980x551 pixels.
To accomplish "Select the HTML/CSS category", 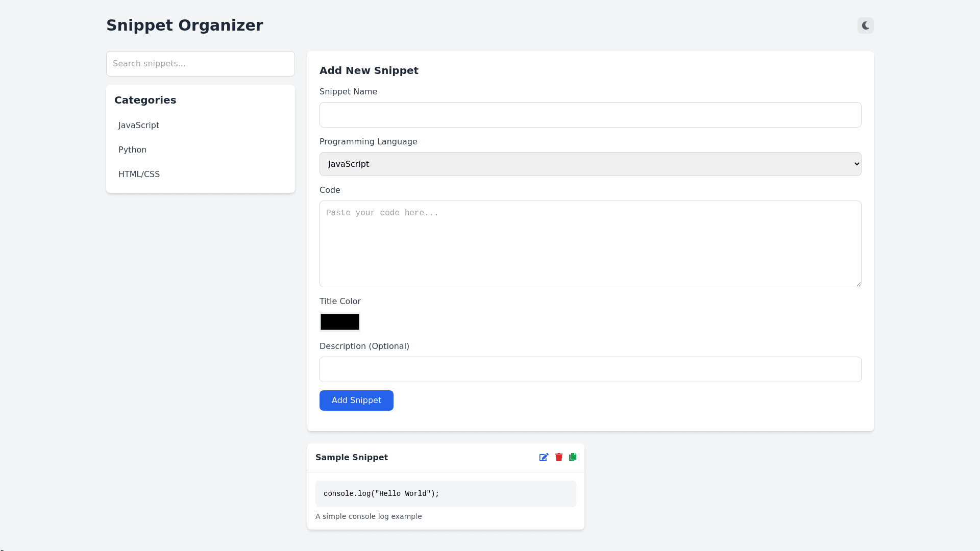I will 139,174.
